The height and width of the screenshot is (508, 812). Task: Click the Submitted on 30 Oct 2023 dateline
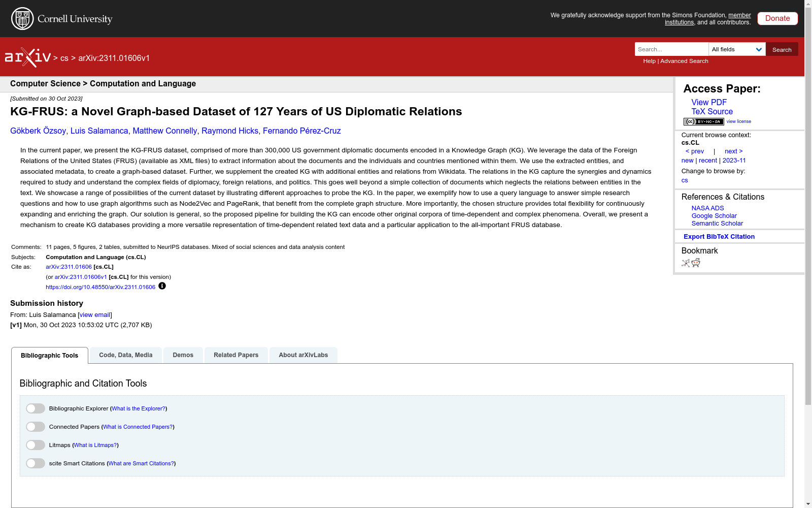coord(46,99)
